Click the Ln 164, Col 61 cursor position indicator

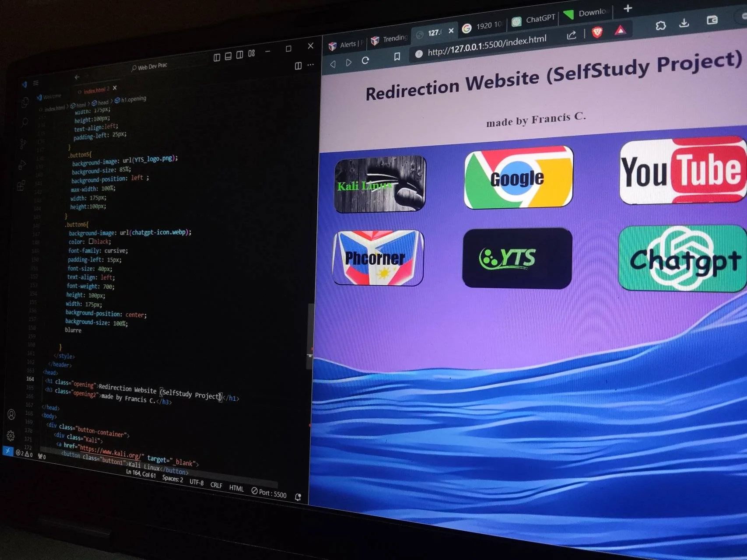pos(141,473)
